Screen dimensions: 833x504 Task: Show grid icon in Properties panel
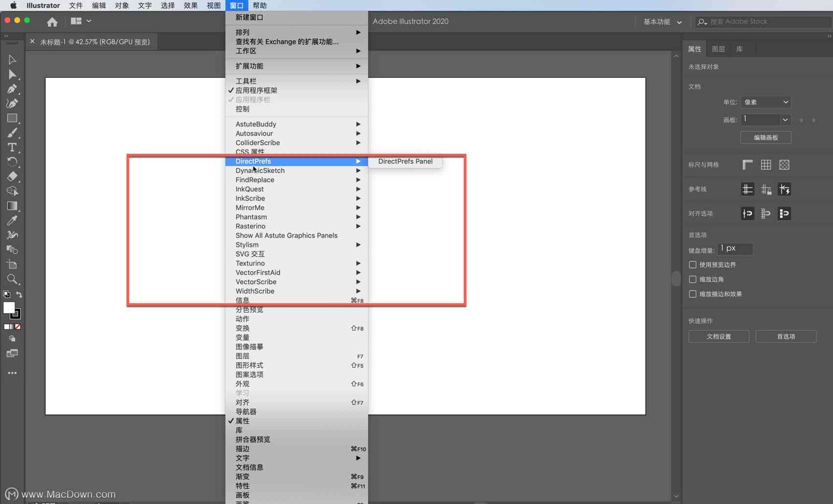[766, 165]
